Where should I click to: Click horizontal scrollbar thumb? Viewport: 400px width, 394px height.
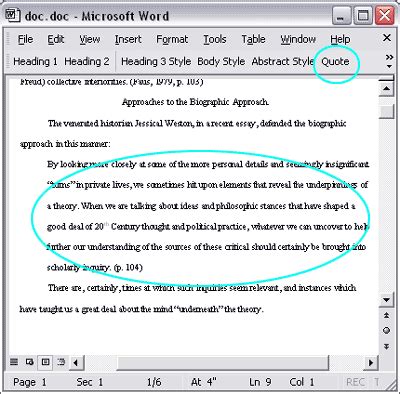pos(222,362)
